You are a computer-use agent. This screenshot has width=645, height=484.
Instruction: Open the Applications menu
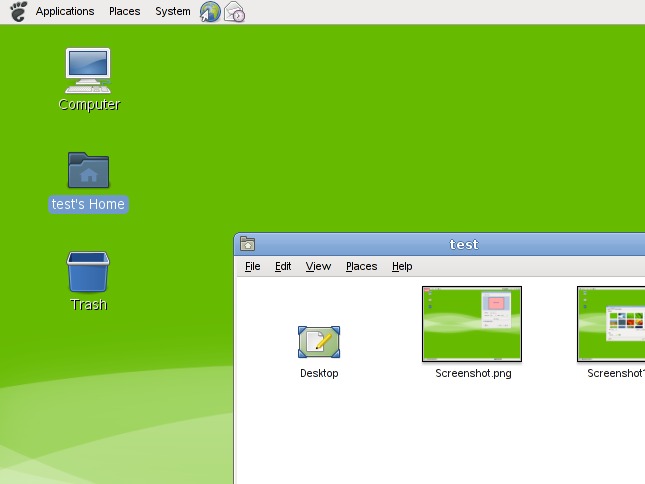tap(65, 11)
